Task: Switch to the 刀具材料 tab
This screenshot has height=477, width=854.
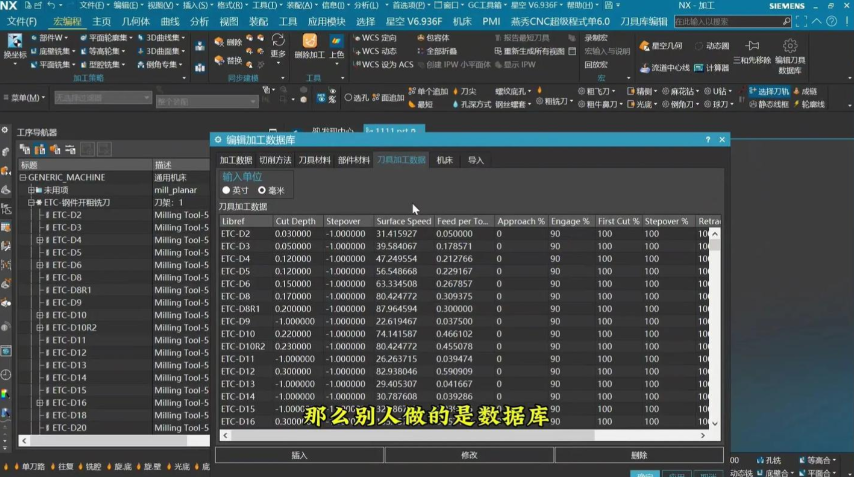Action: 314,160
